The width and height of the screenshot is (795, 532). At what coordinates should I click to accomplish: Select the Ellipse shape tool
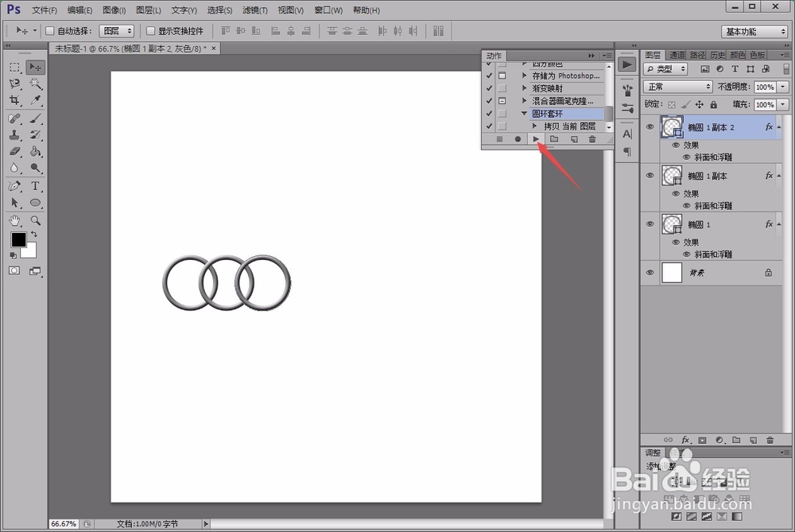point(35,203)
